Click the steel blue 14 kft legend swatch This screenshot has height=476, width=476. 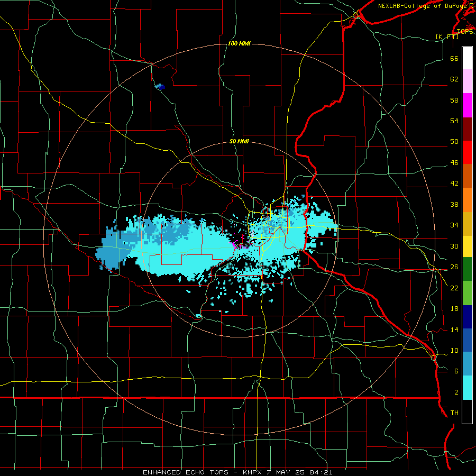(467, 364)
